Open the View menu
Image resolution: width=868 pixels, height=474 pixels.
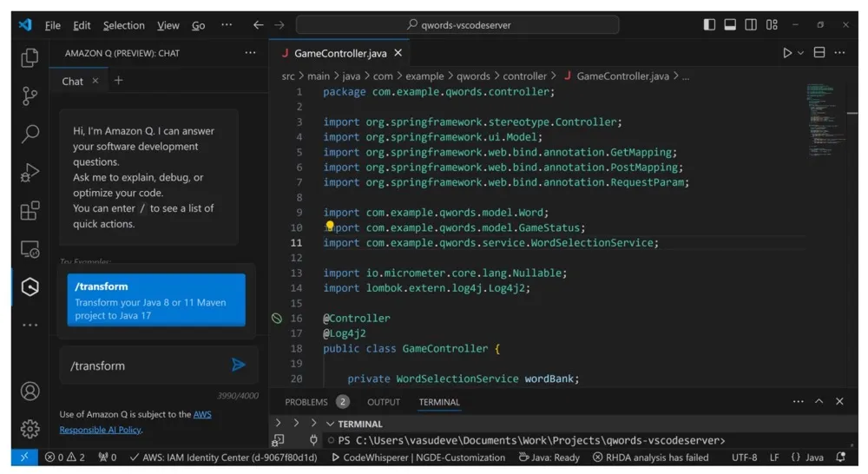[168, 25]
